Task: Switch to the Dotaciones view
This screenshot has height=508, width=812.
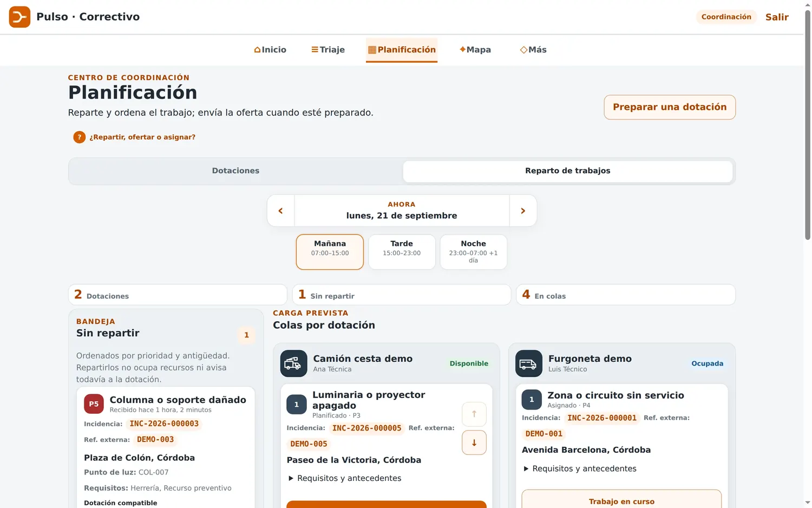Action: [235, 171]
